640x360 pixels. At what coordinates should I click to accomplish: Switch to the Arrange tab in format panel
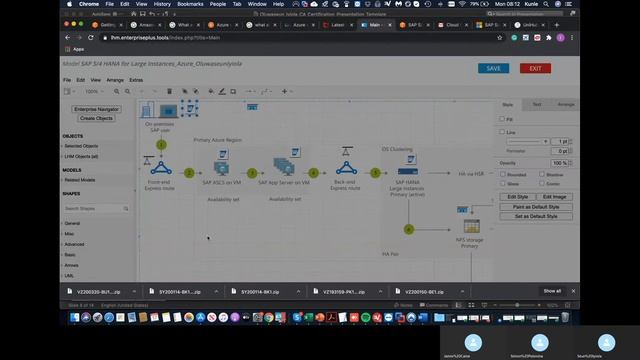[x=566, y=104]
